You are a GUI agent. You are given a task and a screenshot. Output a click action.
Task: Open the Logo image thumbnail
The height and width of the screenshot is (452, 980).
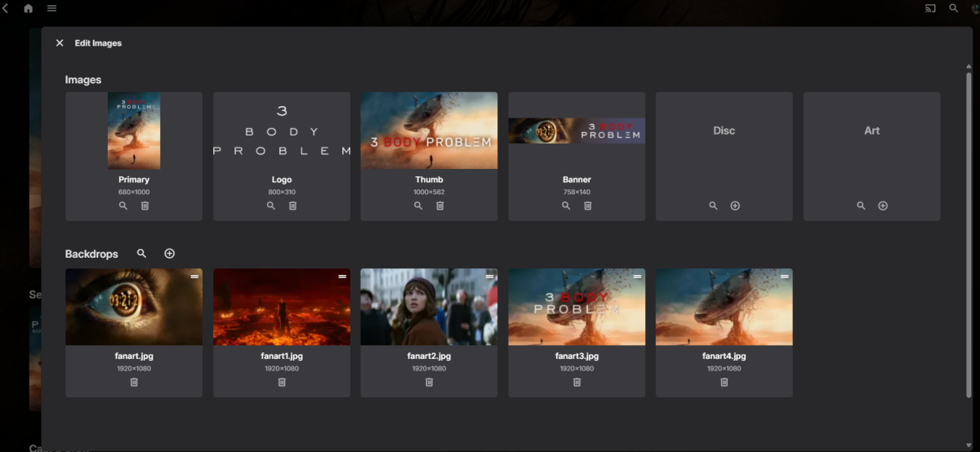point(282,131)
